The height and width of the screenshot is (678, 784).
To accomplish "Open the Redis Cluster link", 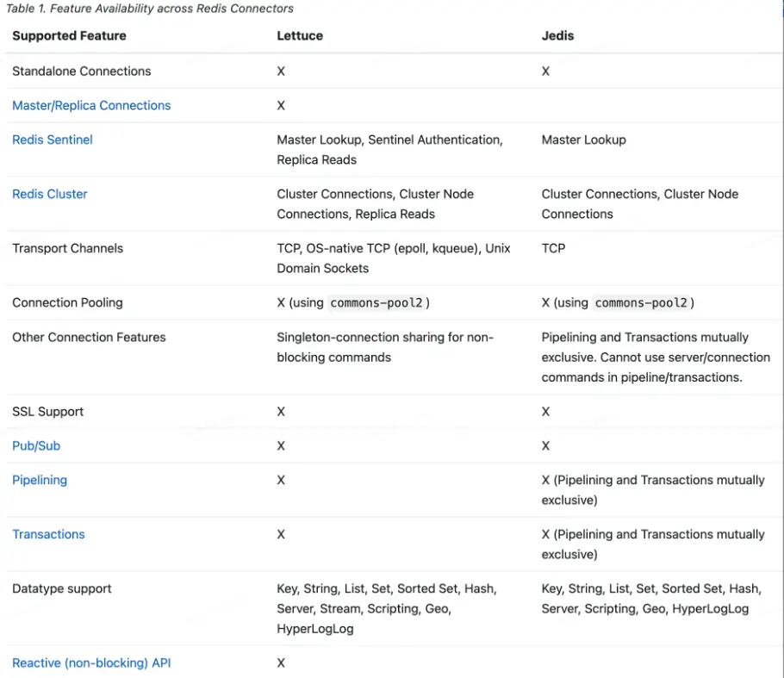I will 50,194.
